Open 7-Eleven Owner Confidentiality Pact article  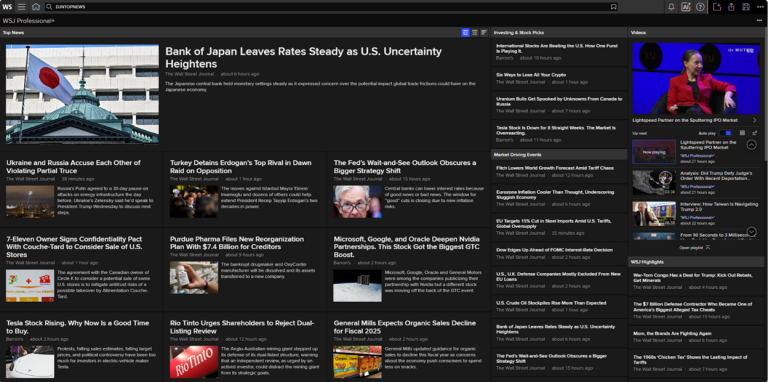click(x=74, y=247)
